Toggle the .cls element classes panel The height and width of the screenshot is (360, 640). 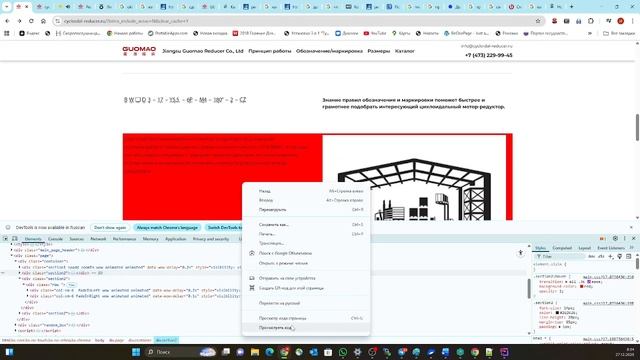pyautogui.click(x=601, y=256)
